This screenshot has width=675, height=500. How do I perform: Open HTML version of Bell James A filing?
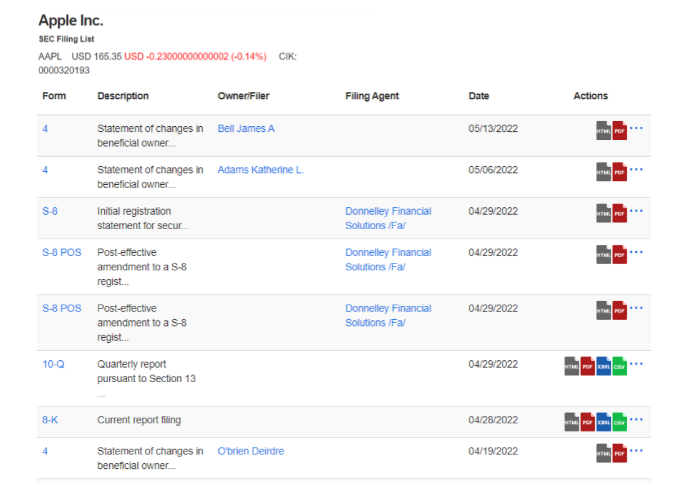(603, 131)
